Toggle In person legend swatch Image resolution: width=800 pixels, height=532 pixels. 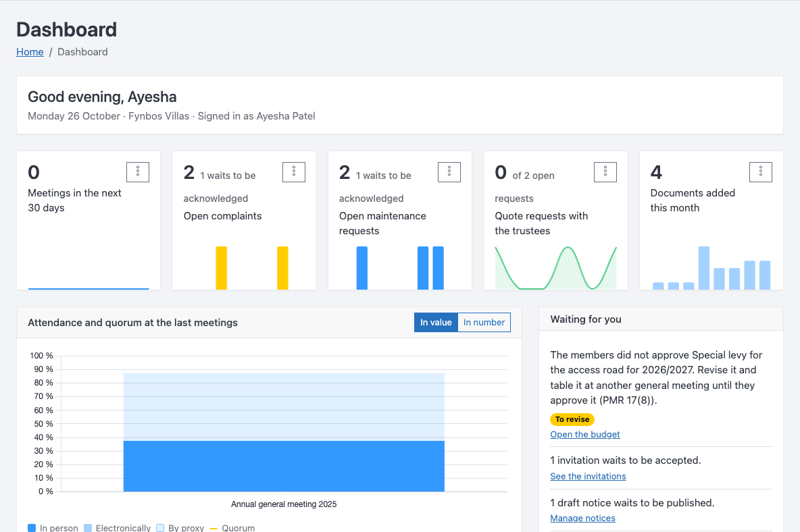[32, 528]
